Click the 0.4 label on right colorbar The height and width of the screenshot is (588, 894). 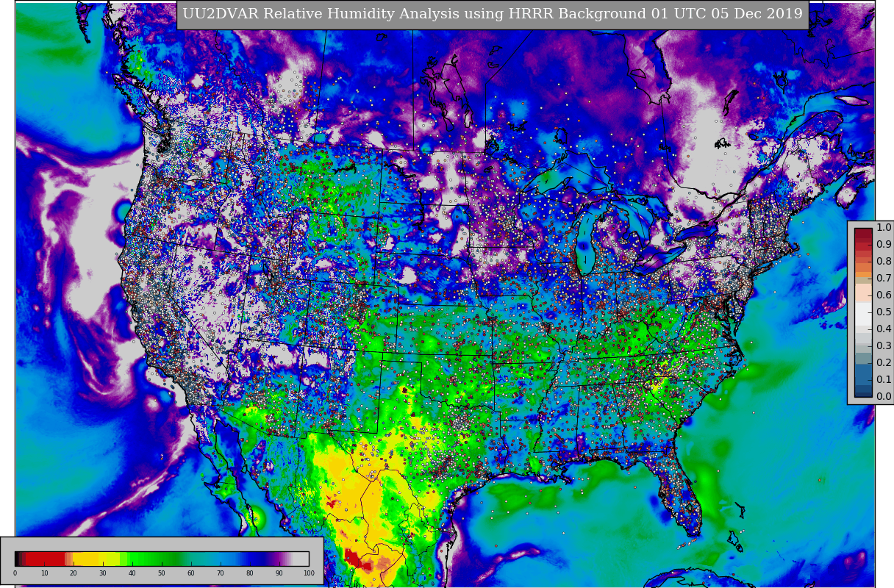(884, 329)
